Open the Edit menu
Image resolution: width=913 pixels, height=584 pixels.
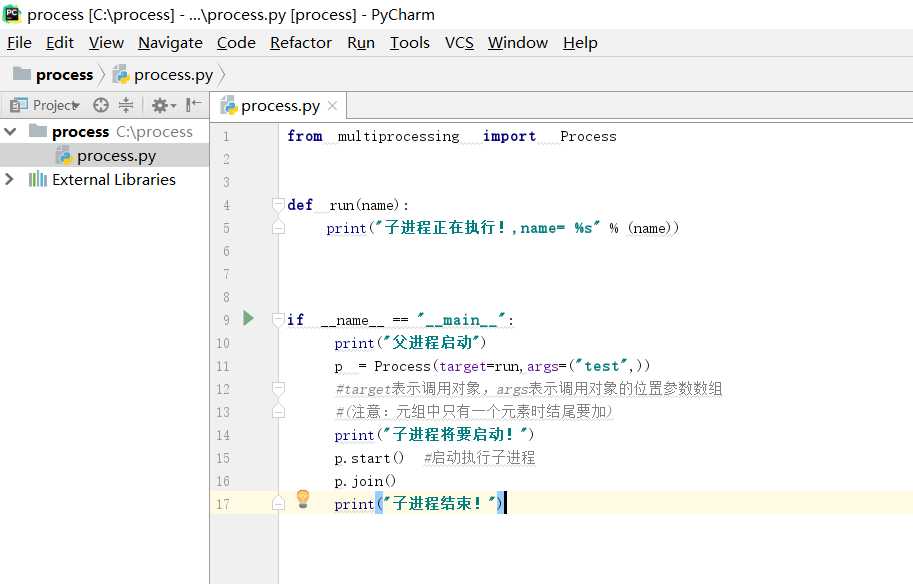pos(60,43)
